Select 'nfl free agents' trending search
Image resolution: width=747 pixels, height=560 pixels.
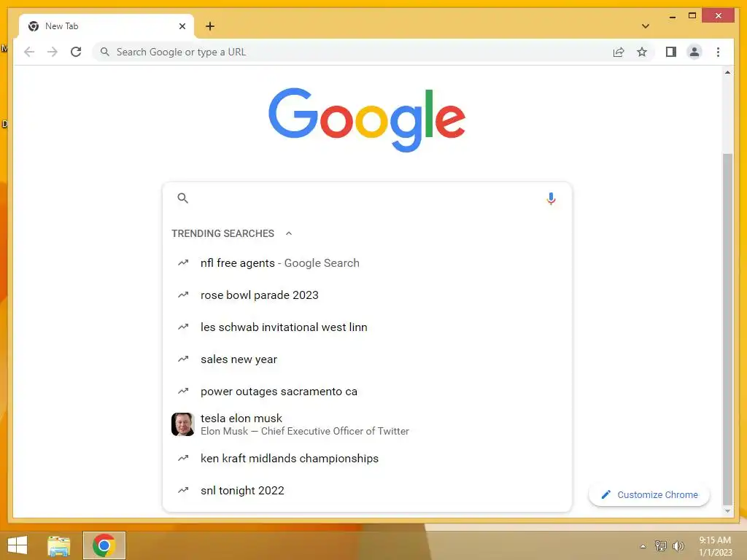(x=367, y=262)
